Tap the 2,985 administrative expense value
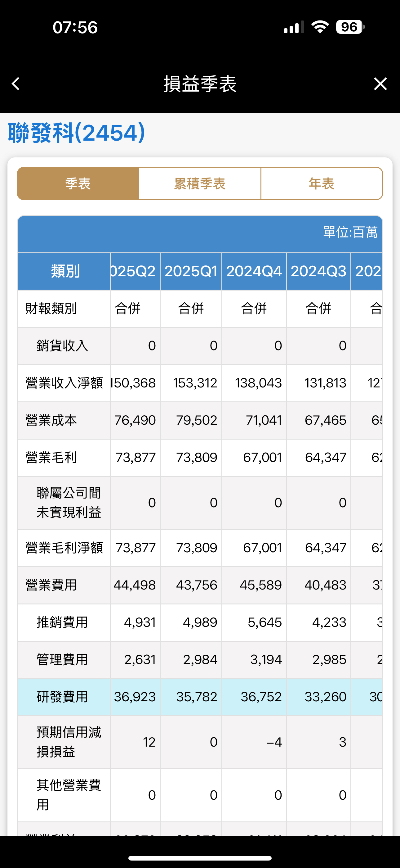Image resolution: width=400 pixels, height=868 pixels. pyautogui.click(x=329, y=660)
